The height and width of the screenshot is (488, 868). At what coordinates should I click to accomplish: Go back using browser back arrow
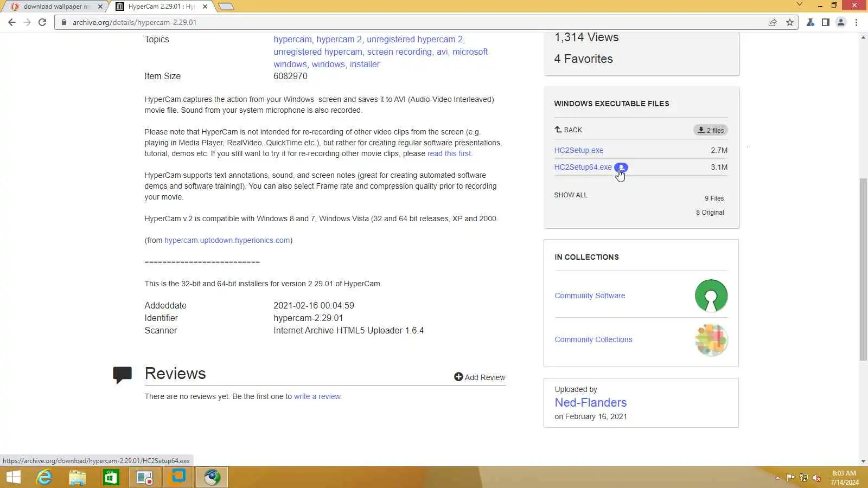pyautogui.click(x=12, y=22)
